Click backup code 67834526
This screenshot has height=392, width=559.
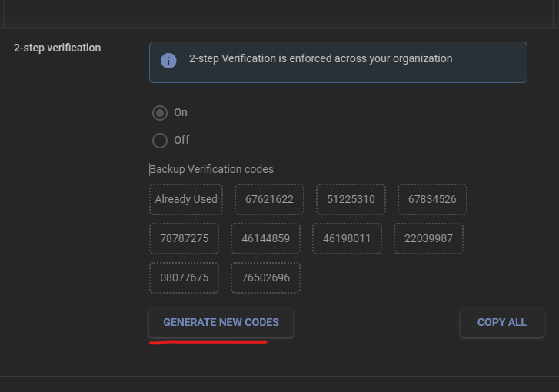click(432, 199)
